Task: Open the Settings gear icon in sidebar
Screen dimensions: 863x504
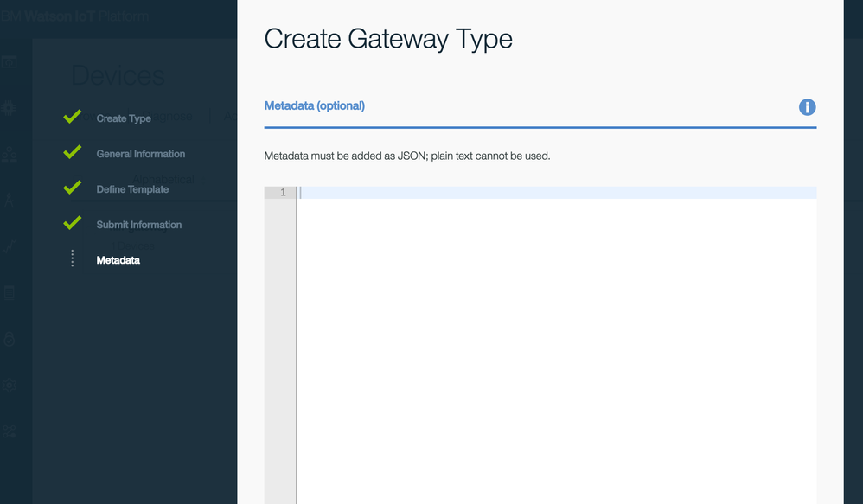Action: (x=10, y=386)
